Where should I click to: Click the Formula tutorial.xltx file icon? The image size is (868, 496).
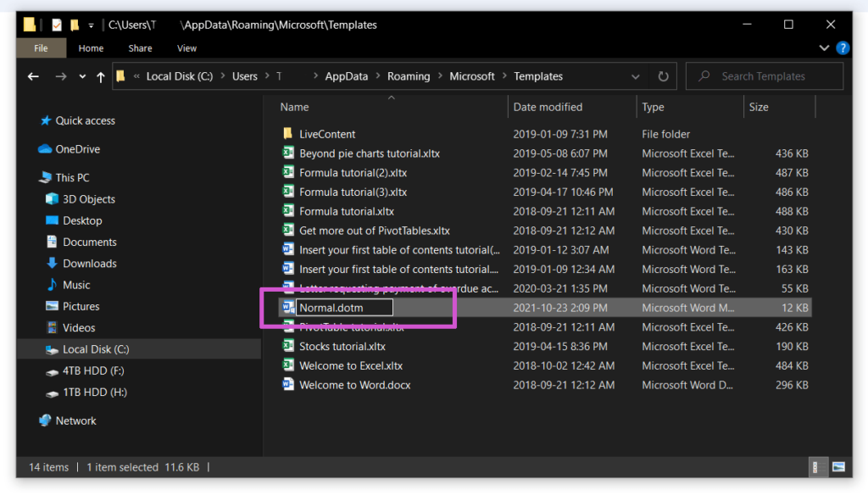tap(288, 211)
